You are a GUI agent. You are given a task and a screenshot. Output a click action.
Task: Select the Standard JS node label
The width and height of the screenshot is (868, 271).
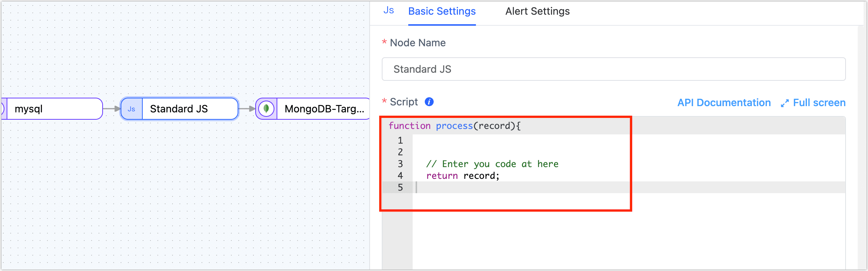[179, 109]
